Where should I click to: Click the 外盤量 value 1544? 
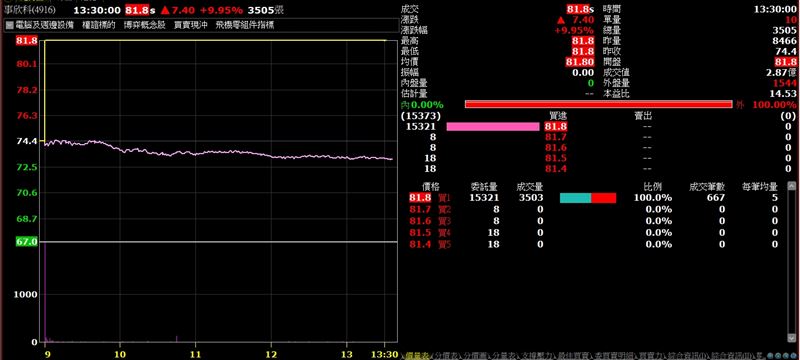click(x=785, y=83)
